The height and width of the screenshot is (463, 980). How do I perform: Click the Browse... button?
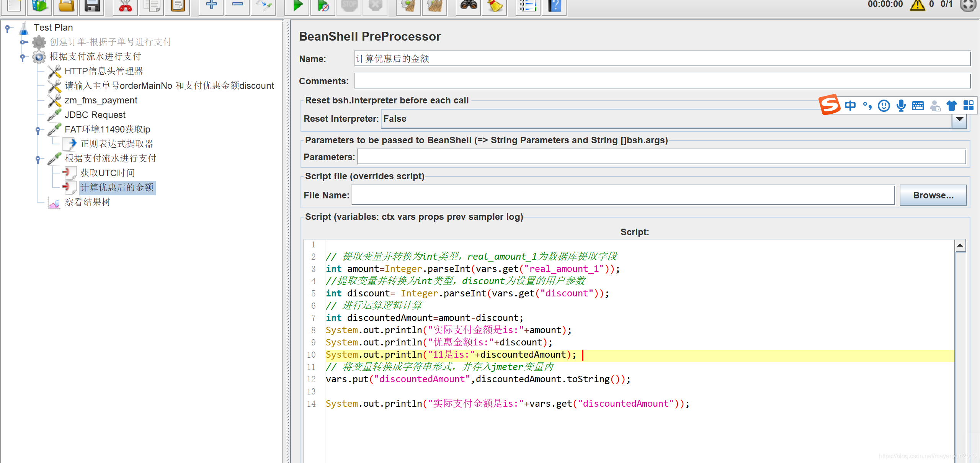coord(933,195)
